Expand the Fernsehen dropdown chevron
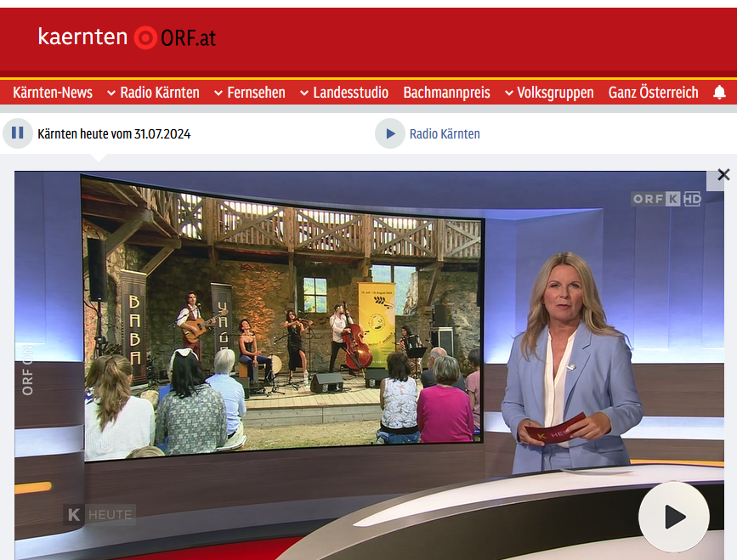The width and height of the screenshot is (737, 560). click(x=218, y=93)
